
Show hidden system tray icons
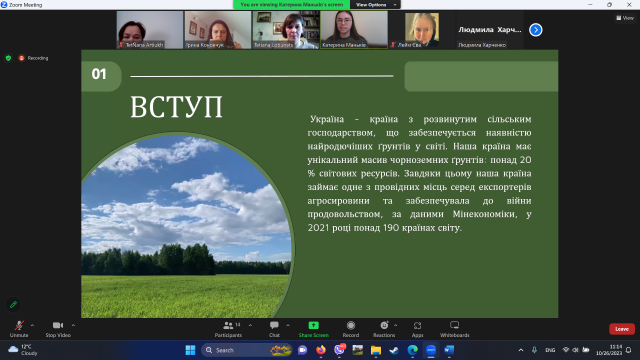tap(521, 350)
